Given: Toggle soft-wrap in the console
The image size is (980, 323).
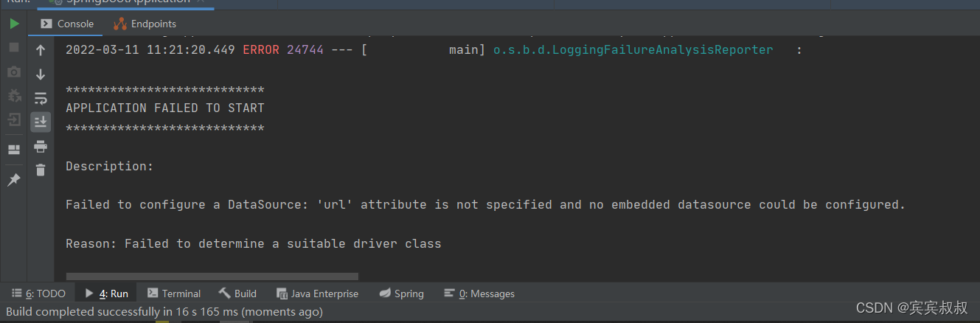Looking at the screenshot, I should tap(41, 98).
